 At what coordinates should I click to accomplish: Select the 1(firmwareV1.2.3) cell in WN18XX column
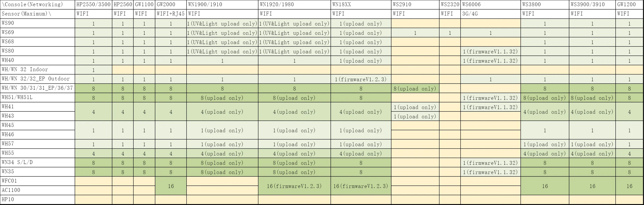click(x=361, y=79)
